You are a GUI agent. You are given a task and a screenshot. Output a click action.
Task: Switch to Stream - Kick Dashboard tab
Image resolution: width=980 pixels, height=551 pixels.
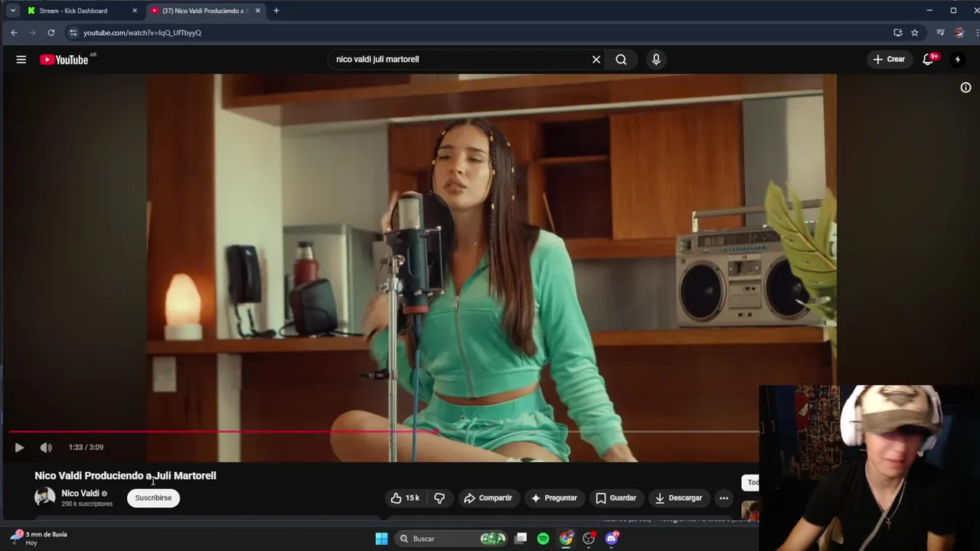point(80,11)
